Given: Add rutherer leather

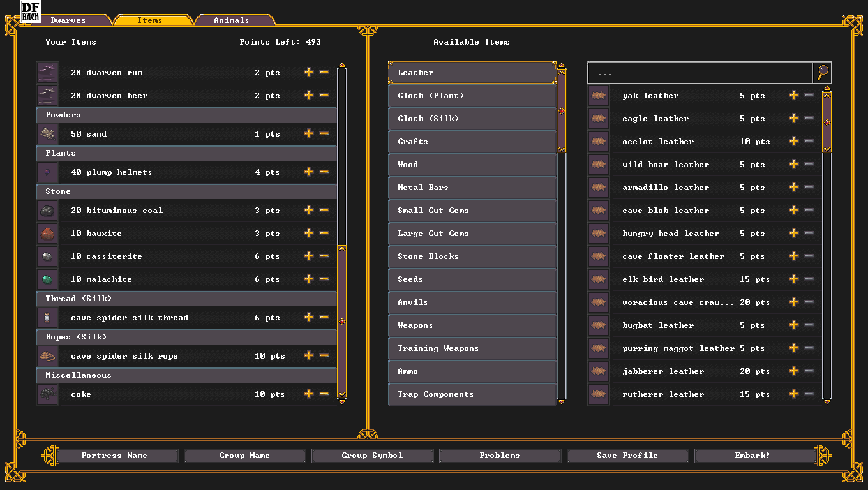Looking at the screenshot, I should pyautogui.click(x=794, y=394).
